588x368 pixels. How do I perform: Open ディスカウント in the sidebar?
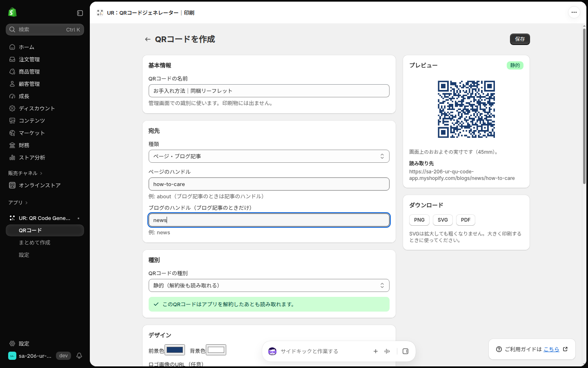[x=45, y=108]
